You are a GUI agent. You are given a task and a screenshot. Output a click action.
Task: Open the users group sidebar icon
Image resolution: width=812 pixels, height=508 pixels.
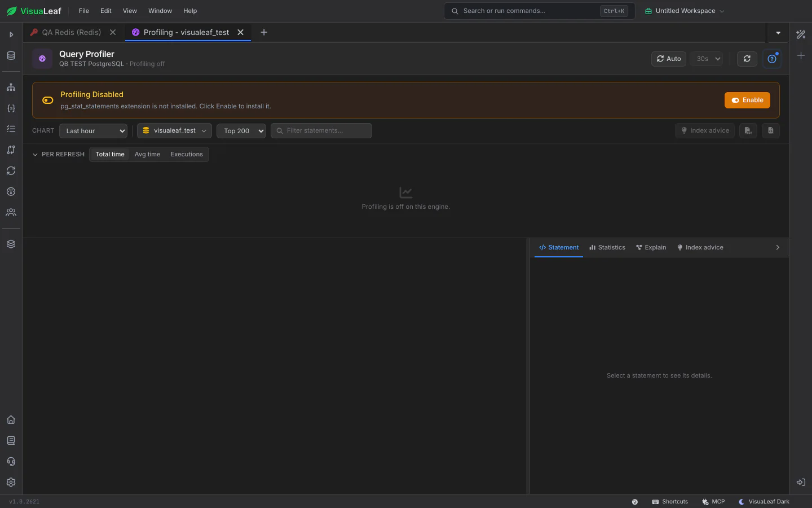11,213
